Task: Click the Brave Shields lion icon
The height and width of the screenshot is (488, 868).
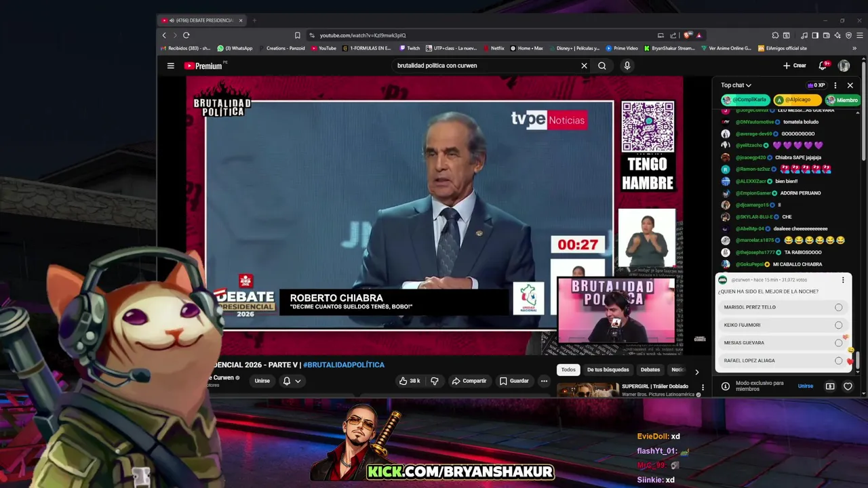Action: [x=688, y=35]
